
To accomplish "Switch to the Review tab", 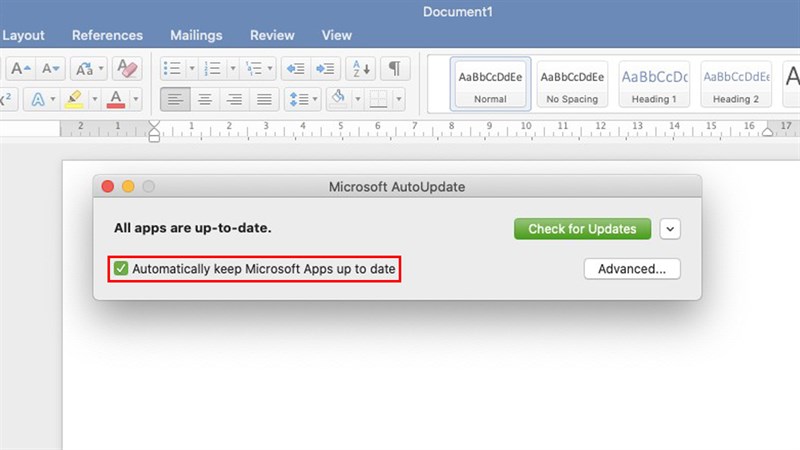I will [272, 35].
